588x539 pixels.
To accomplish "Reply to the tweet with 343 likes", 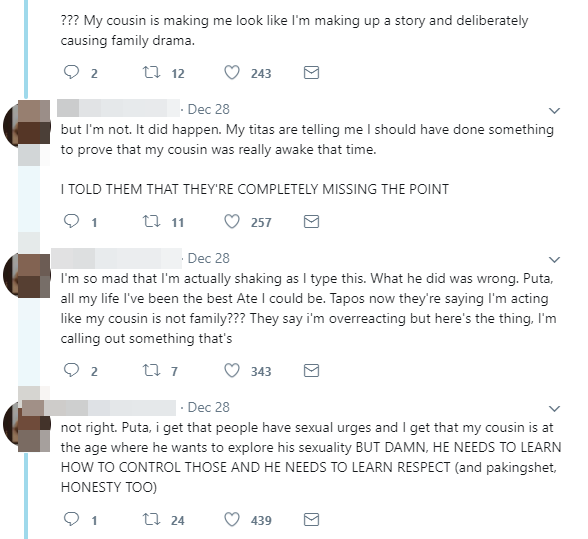I will tap(71, 370).
